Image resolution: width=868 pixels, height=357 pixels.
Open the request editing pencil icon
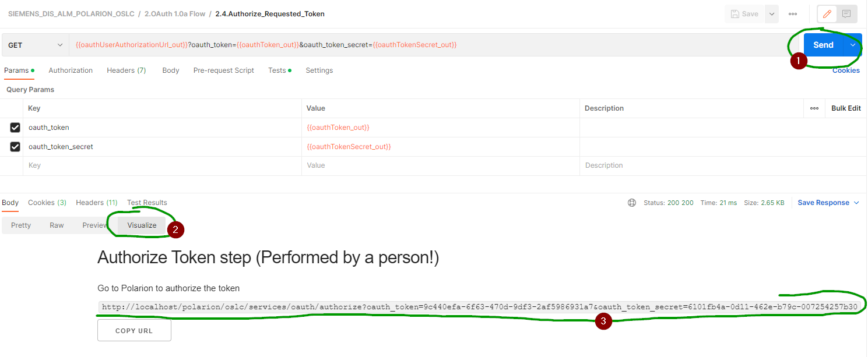827,13
